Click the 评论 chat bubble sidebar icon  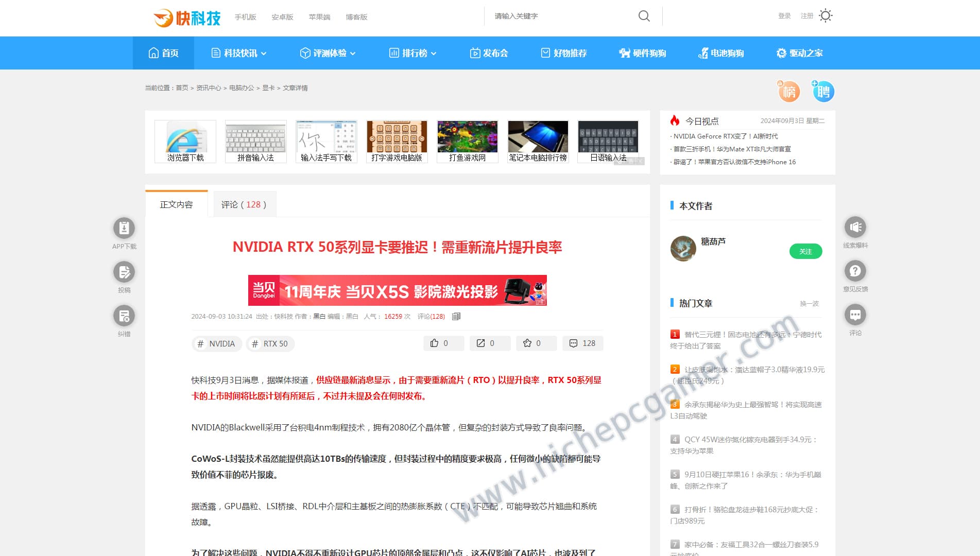[855, 315]
